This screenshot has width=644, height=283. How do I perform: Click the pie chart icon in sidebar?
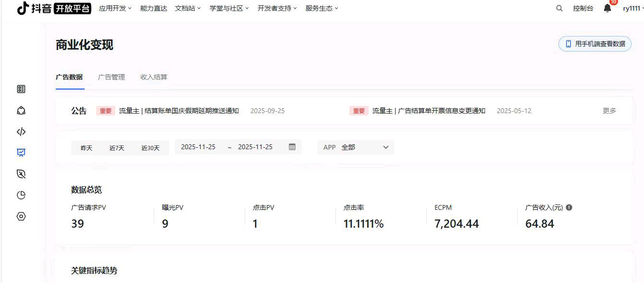point(21,195)
